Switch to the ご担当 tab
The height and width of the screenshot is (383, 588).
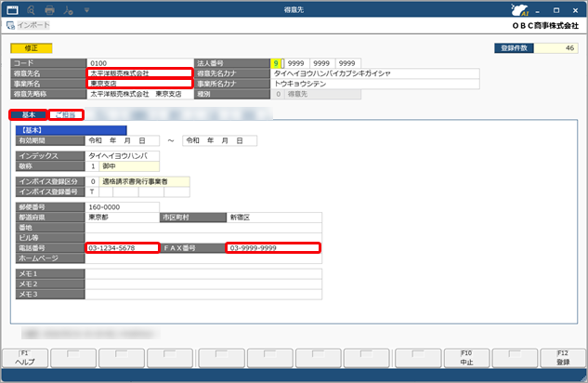66,114
